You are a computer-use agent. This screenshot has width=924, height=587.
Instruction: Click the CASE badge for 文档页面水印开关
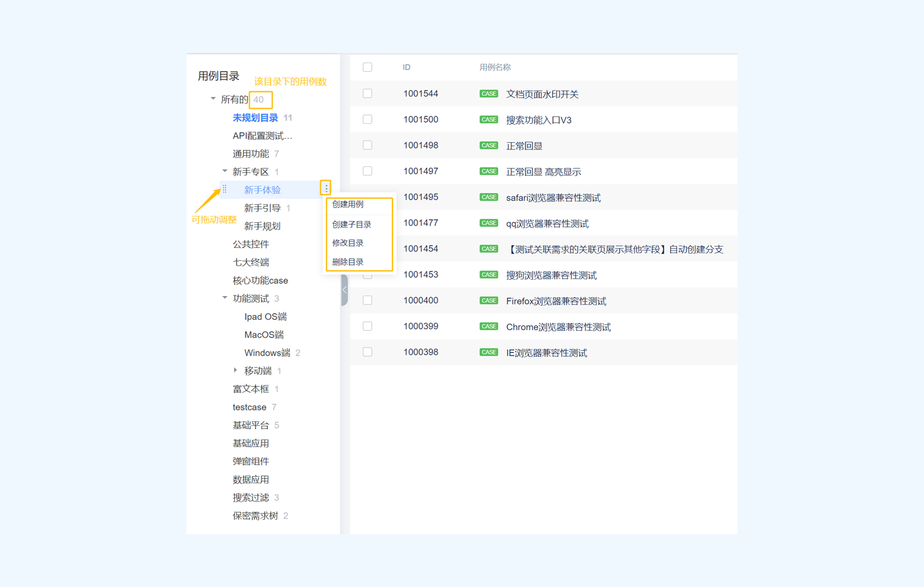click(x=488, y=94)
